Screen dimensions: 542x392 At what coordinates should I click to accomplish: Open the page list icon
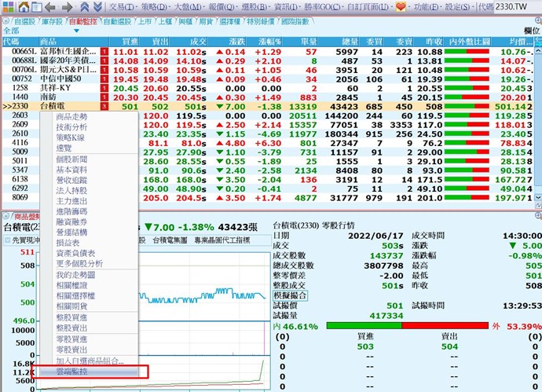click(x=37, y=7)
